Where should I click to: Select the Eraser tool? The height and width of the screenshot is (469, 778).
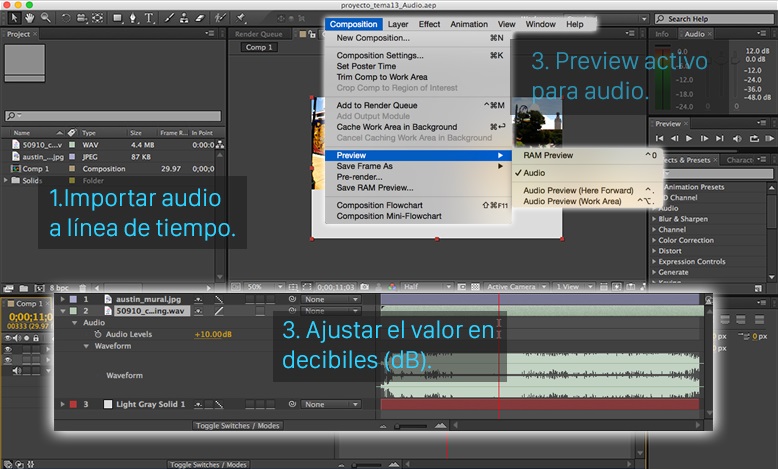click(199, 18)
